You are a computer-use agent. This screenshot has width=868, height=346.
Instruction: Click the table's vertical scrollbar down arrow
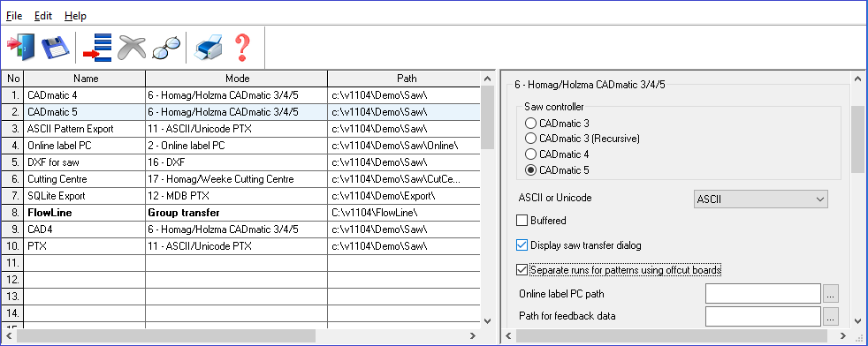pyautogui.click(x=487, y=320)
